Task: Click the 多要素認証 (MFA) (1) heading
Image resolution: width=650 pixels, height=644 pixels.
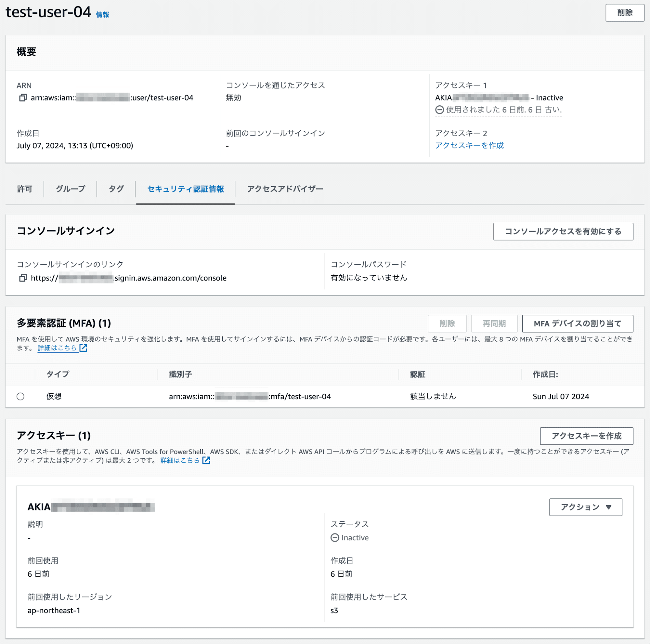Action: tap(64, 323)
